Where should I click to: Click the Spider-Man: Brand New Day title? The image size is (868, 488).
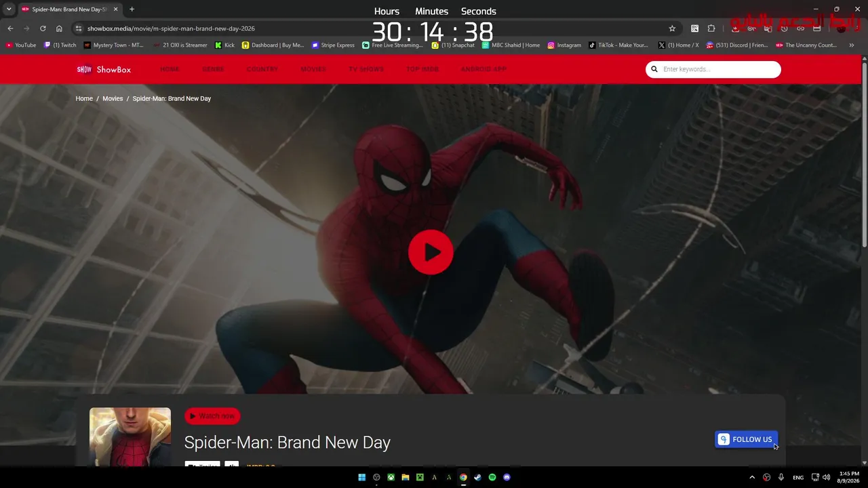pyautogui.click(x=288, y=443)
